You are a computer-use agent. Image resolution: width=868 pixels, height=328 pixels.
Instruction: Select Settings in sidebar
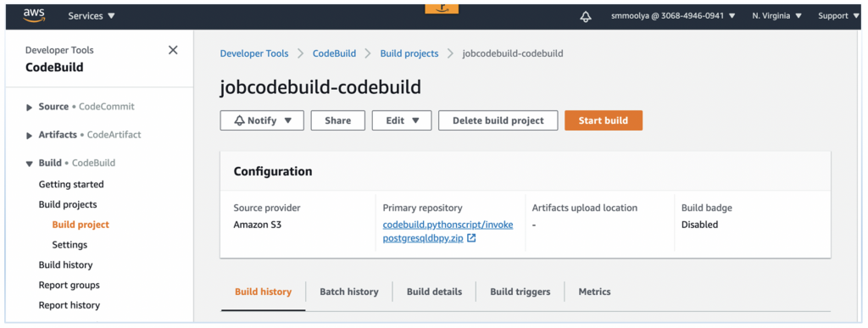pos(70,244)
